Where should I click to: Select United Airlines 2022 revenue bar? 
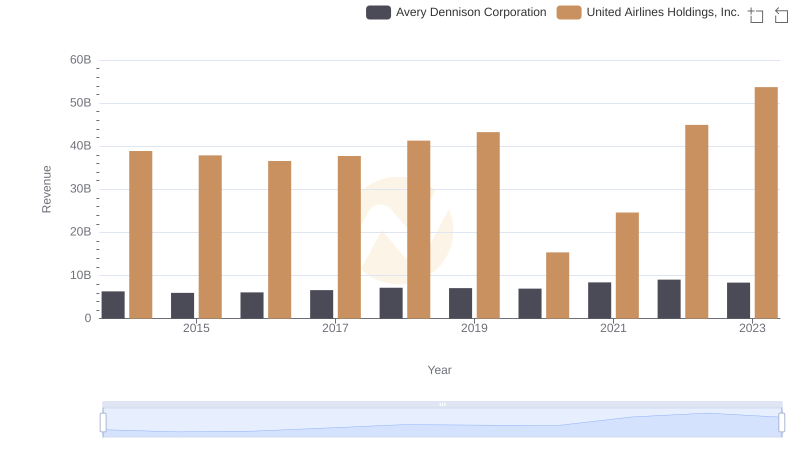point(696,221)
